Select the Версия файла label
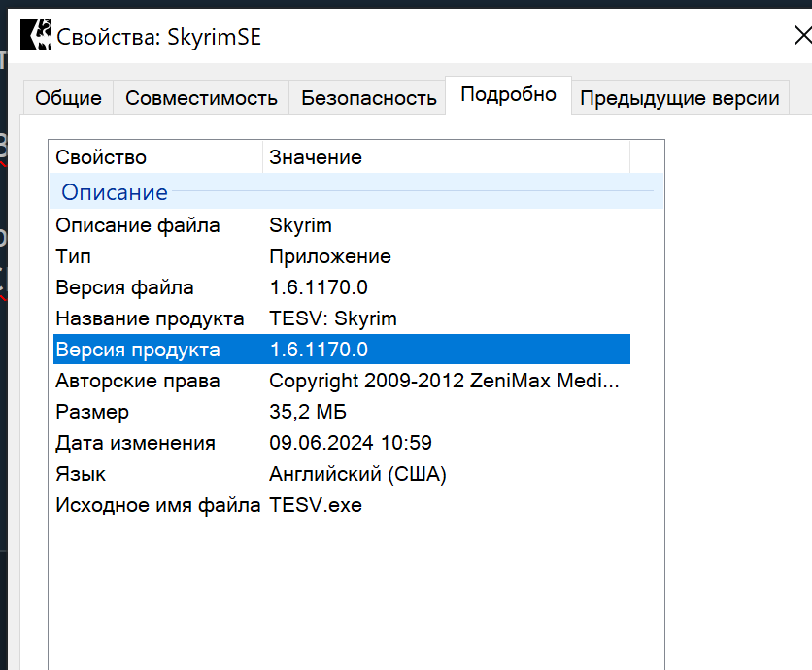This screenshot has height=670, width=812. coord(124,287)
